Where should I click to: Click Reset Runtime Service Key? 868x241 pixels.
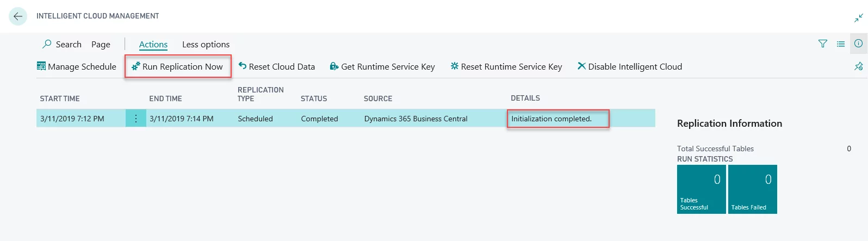(x=506, y=66)
